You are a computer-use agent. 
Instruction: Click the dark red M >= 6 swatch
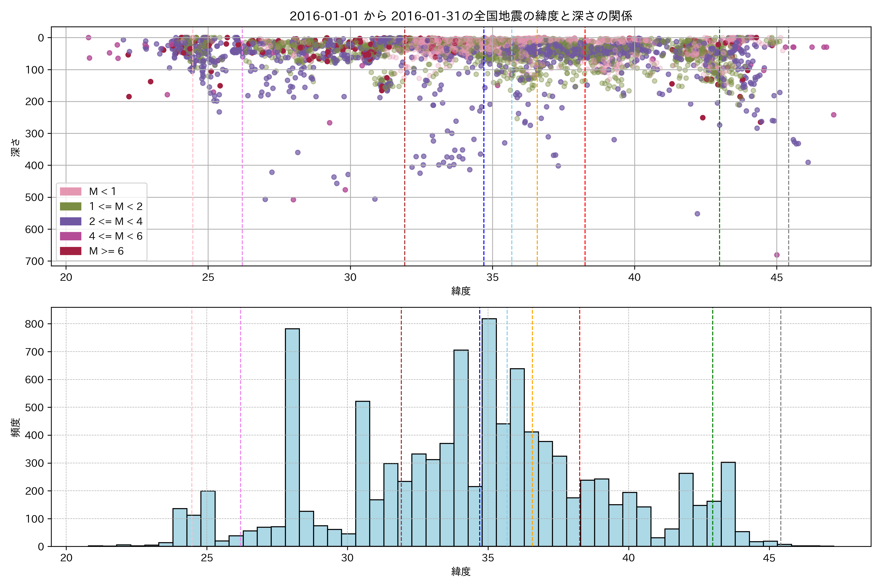(71, 251)
